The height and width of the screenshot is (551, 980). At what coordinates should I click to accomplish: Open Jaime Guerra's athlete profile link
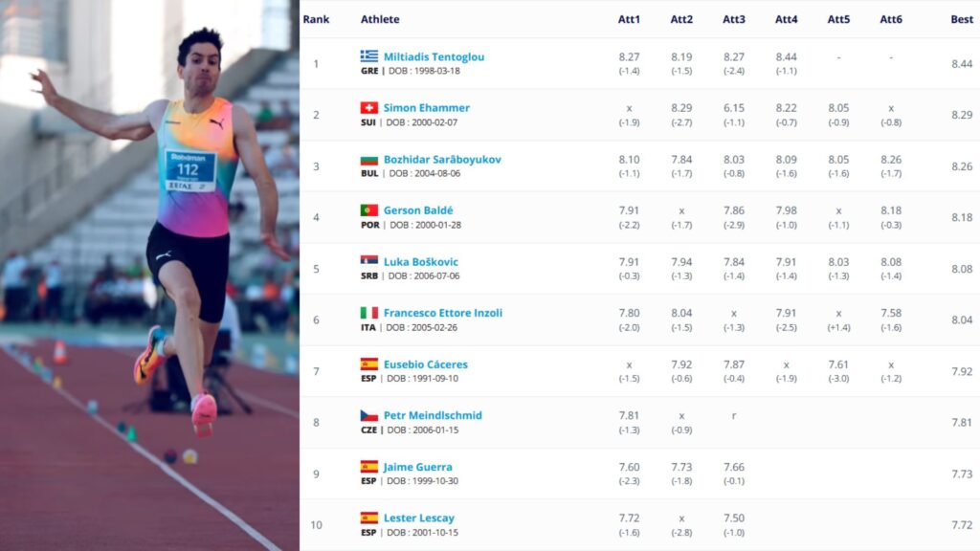point(417,467)
